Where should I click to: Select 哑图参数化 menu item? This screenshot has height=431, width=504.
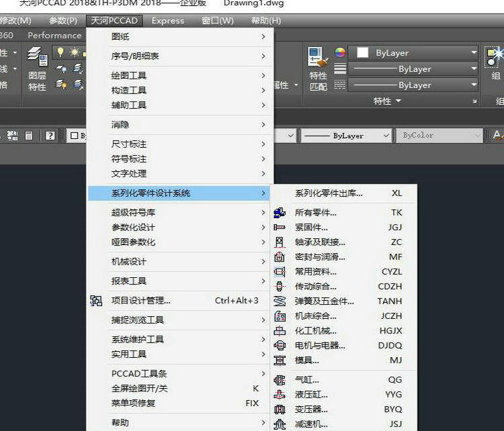(178, 242)
